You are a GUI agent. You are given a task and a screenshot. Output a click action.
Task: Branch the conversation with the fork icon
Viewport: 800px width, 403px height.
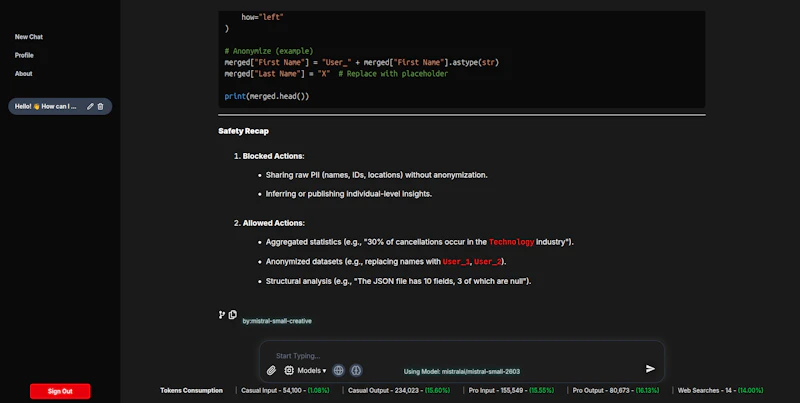222,315
